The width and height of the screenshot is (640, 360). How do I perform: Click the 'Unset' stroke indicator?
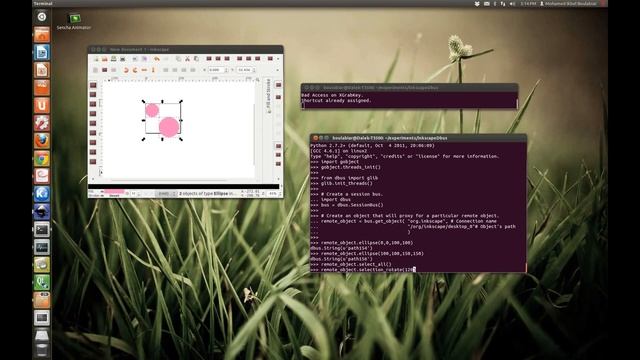[114, 196]
